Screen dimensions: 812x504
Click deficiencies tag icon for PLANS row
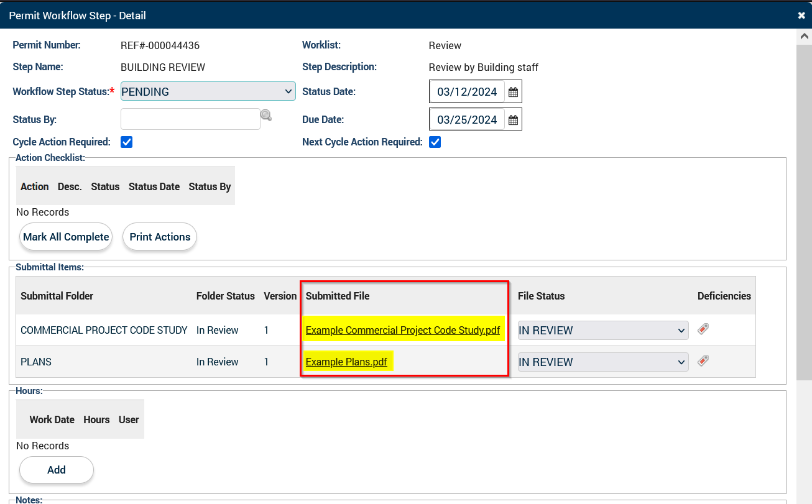(x=703, y=360)
